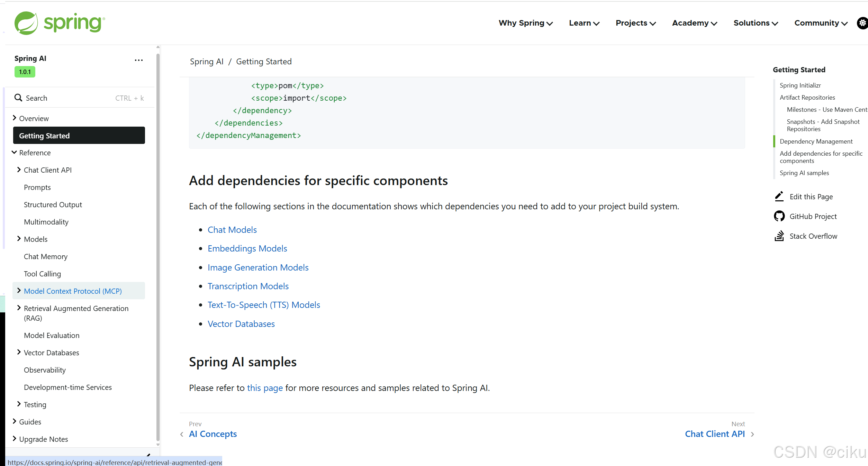Viewport: 868px width, 466px height.
Task: Expand the Guides sidebar section
Action: point(14,421)
